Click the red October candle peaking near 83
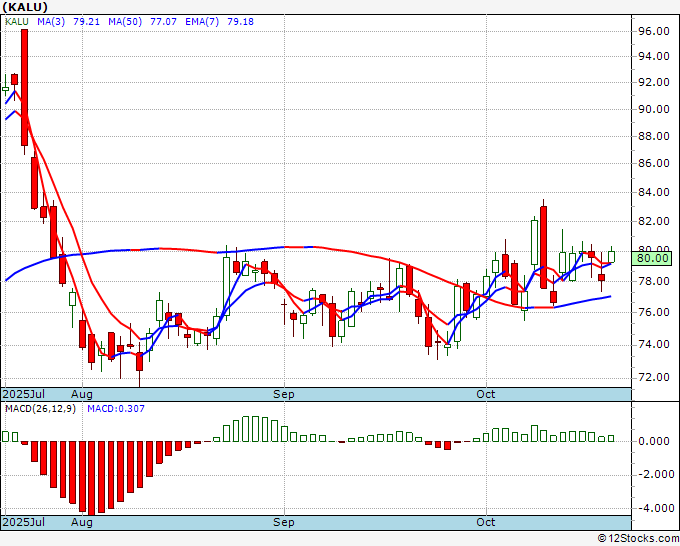The image size is (680, 546). point(543,247)
